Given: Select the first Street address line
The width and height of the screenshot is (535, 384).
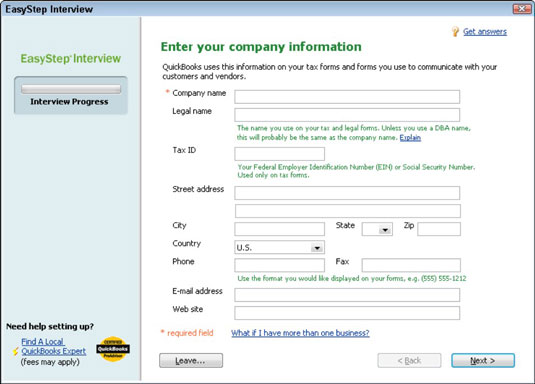Looking at the screenshot, I should pyautogui.click(x=347, y=193).
